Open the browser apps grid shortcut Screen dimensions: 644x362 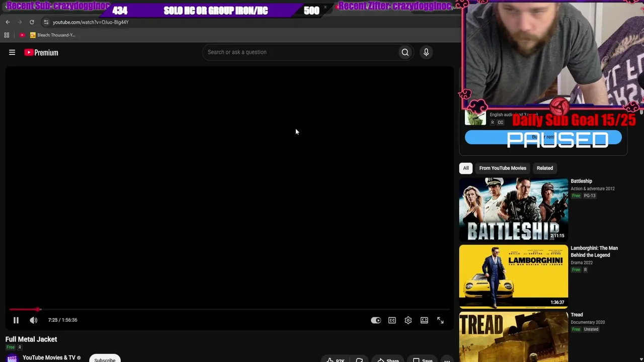7,35
